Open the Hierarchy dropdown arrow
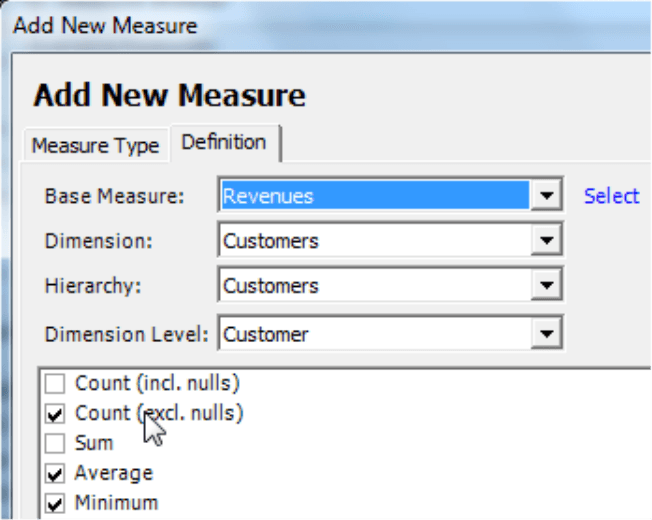The height and width of the screenshot is (520, 652). click(546, 284)
